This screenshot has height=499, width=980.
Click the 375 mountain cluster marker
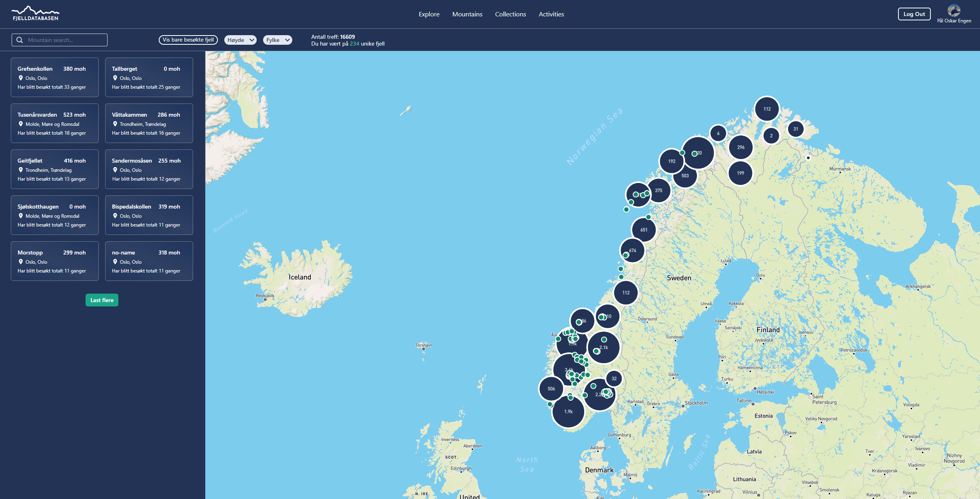click(658, 191)
